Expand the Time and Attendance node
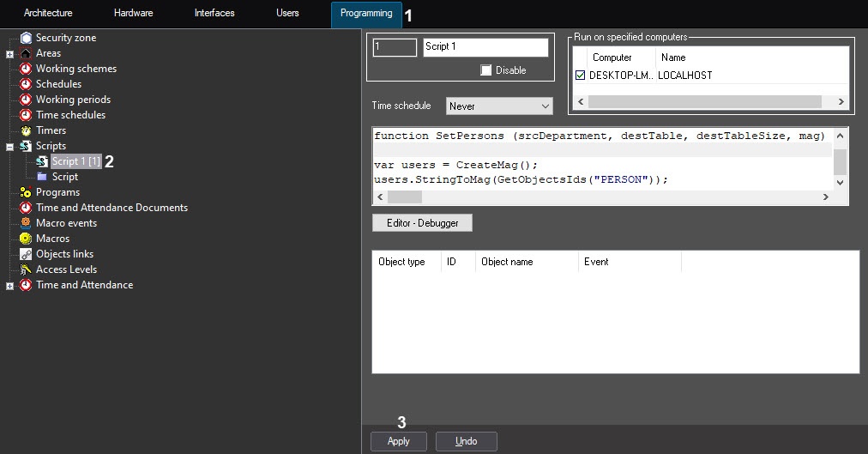Viewport: 868px width, 454px height. point(9,286)
